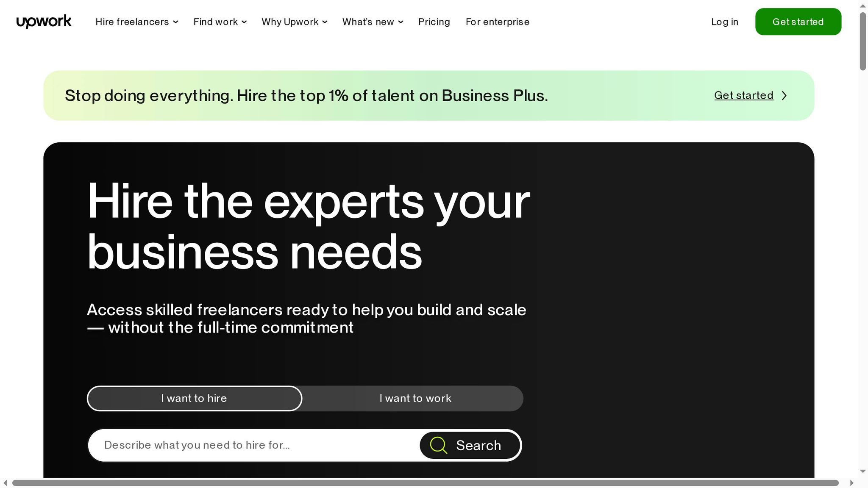The height and width of the screenshot is (488, 868).
Task: Open the Hire freelancers dropdown
Action: click(136, 22)
